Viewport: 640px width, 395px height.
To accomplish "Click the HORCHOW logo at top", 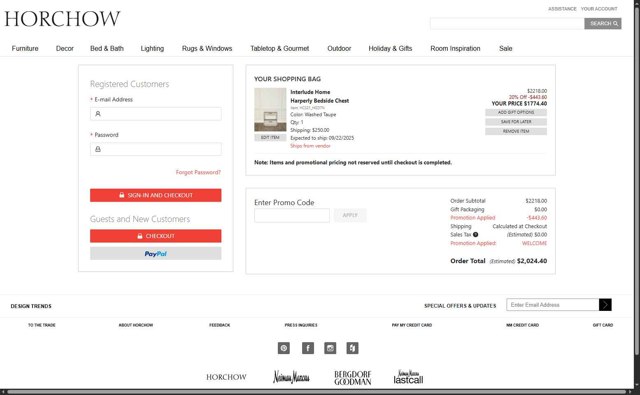I will 62,19.
